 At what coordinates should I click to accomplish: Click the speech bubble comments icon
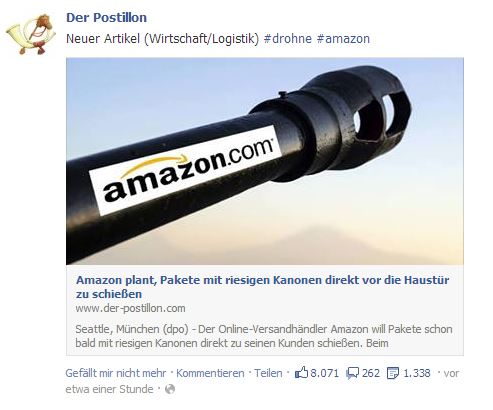pos(353,373)
